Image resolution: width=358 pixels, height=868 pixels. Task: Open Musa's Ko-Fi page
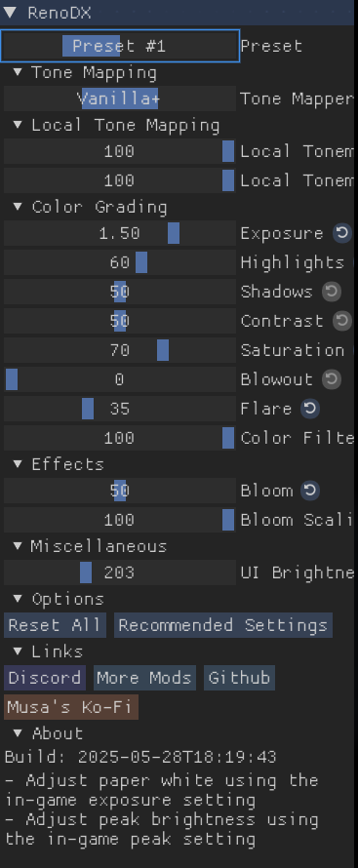(x=71, y=707)
